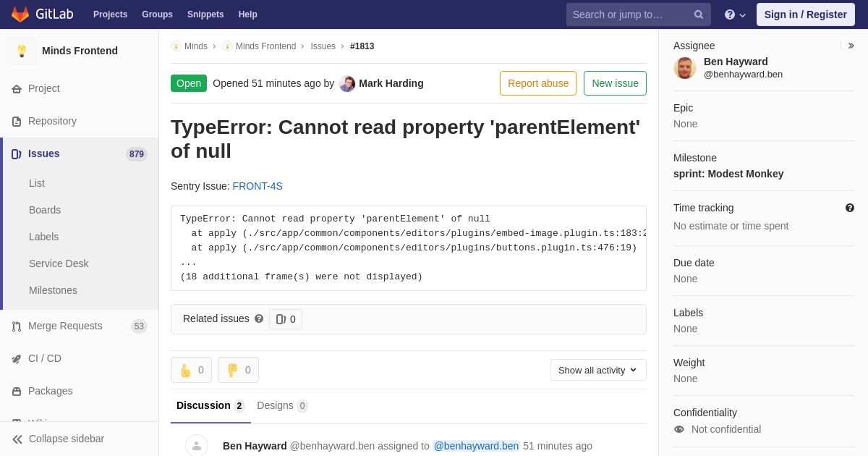Click the sprint: Modest Monkey milestone
The height and width of the screenshot is (456, 868).
pos(728,174)
